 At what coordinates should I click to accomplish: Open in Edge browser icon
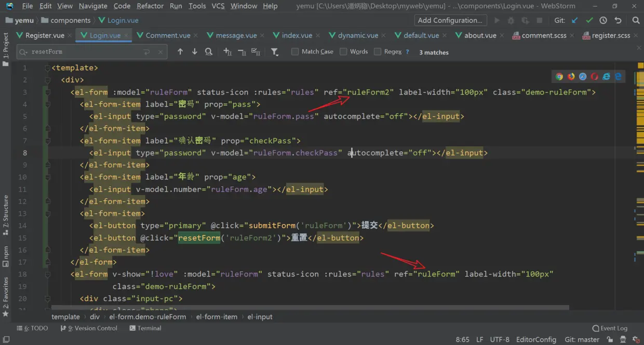coord(618,76)
